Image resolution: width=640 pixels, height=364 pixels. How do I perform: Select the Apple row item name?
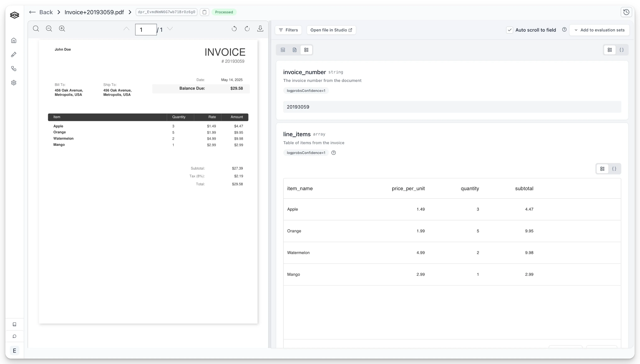(x=292, y=209)
